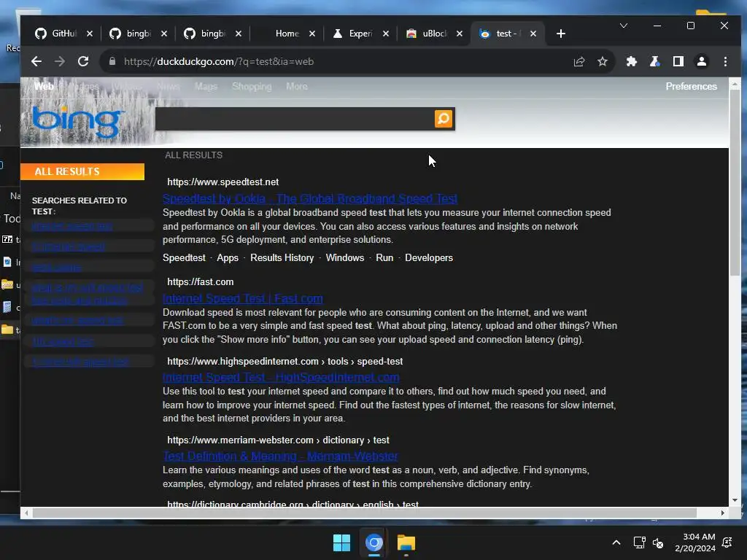The image size is (747, 560).
Task: Click the Windows sublink under Speedtest
Action: click(345, 257)
